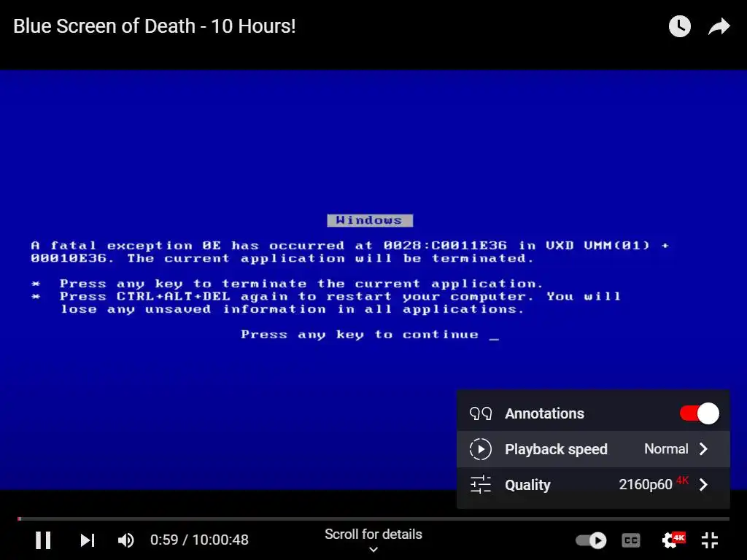Click the Normal speed value
747x560 pixels.
tap(666, 449)
